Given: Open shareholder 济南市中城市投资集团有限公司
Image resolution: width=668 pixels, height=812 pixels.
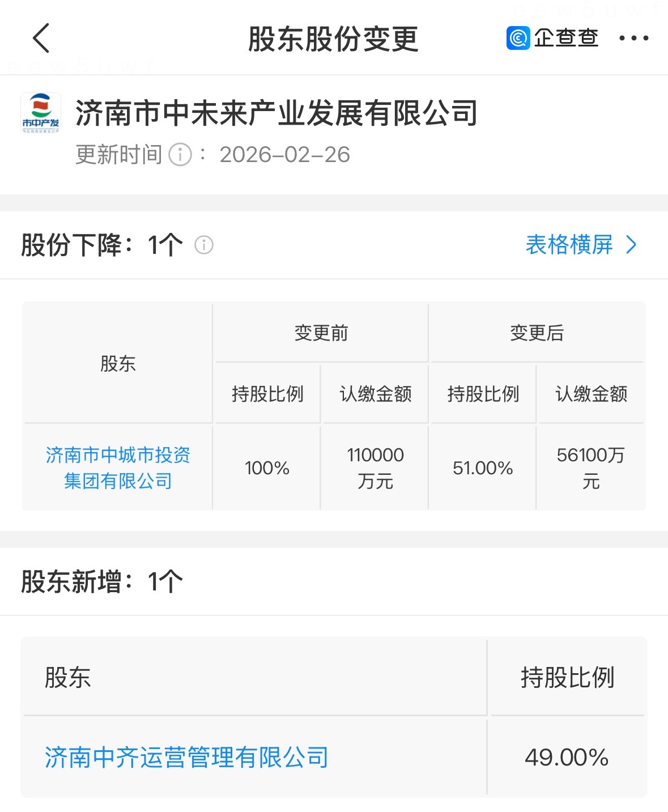Looking at the screenshot, I should coord(118,467).
